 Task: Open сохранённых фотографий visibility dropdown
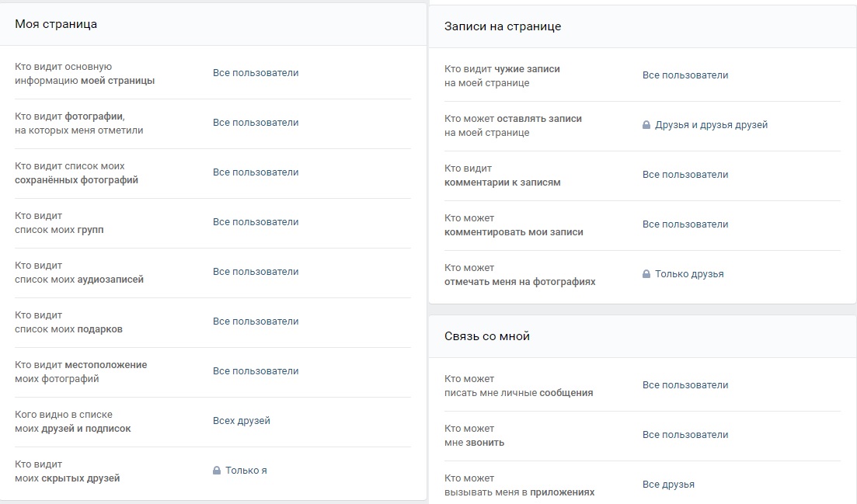[256, 172]
